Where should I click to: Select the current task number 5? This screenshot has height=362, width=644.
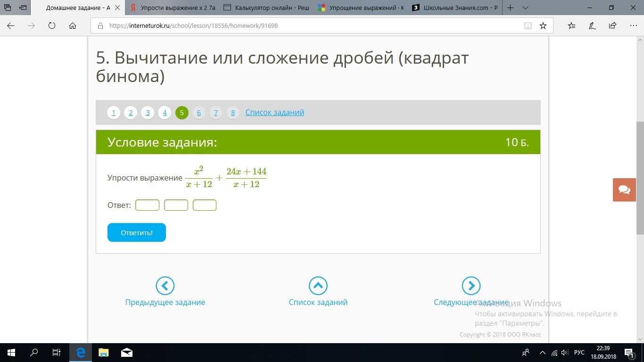point(182,113)
